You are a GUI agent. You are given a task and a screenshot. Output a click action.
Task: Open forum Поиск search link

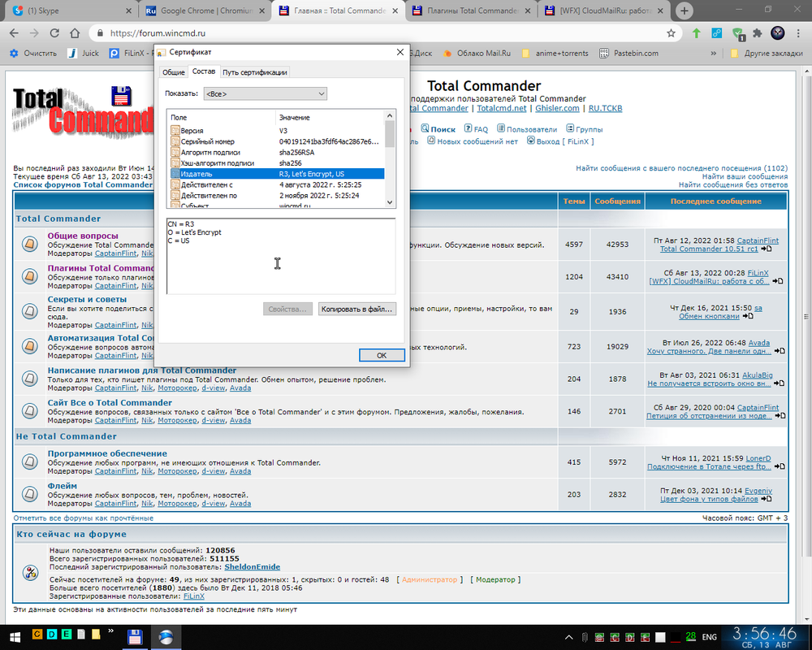438,129
